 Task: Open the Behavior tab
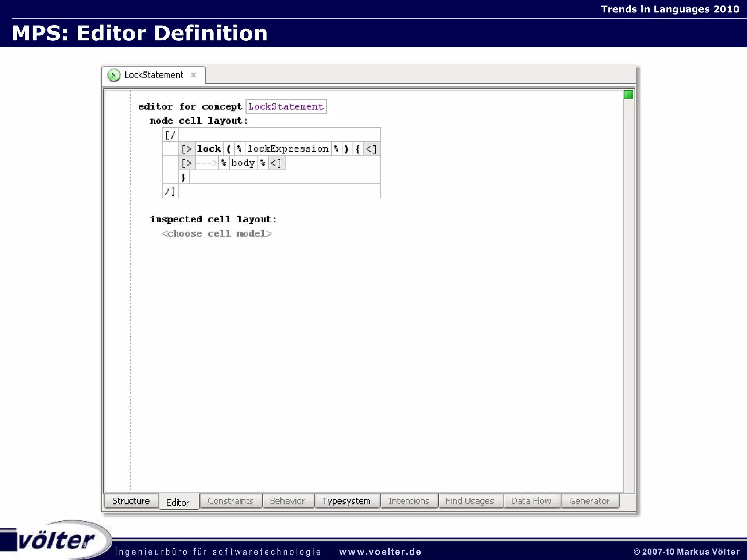[x=287, y=501]
